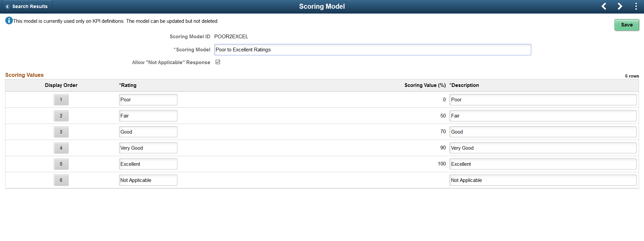The width and height of the screenshot is (644, 241).
Task: Click scoring value 90 for Very Good
Action: click(443, 148)
